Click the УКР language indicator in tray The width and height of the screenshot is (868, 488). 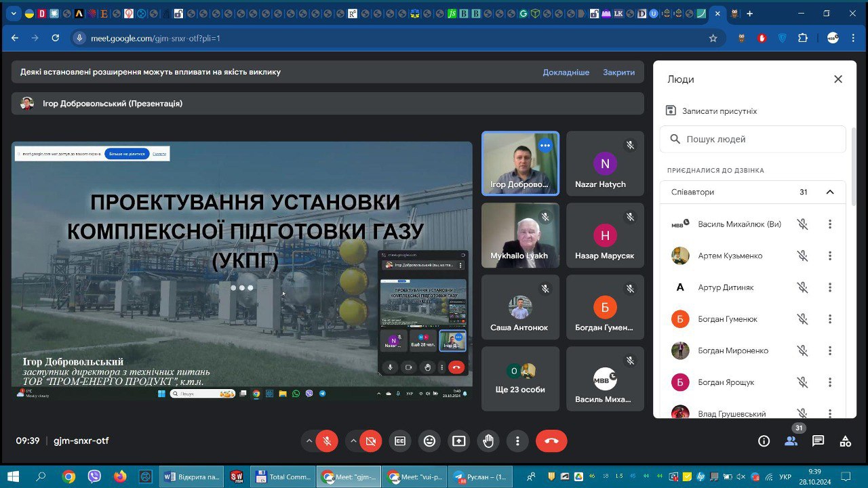(786, 477)
